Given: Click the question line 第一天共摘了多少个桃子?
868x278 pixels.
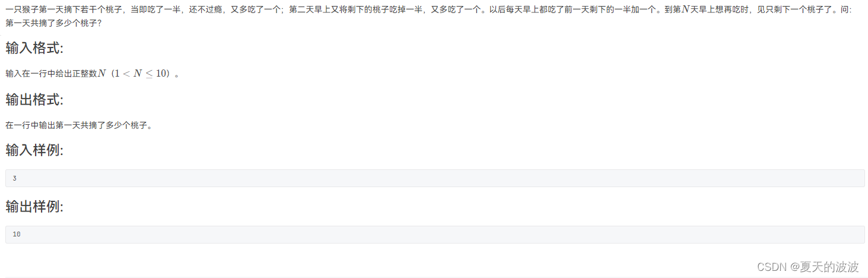Looking at the screenshot, I should 53,23.
